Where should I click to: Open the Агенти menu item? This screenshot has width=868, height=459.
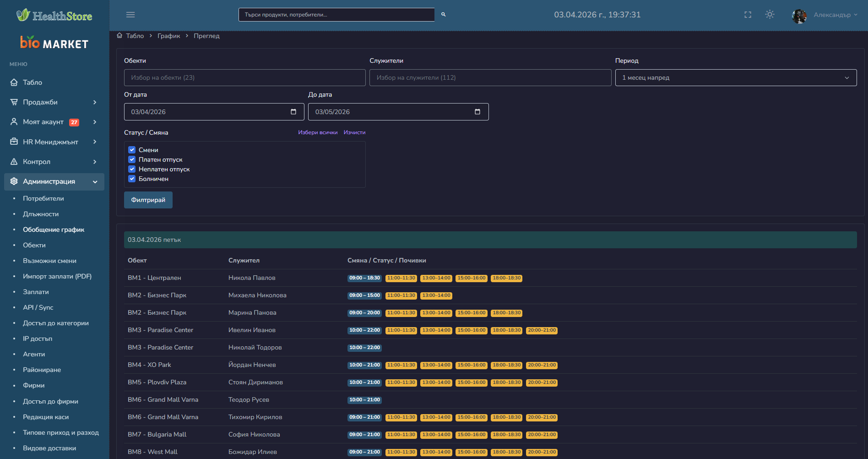point(34,354)
